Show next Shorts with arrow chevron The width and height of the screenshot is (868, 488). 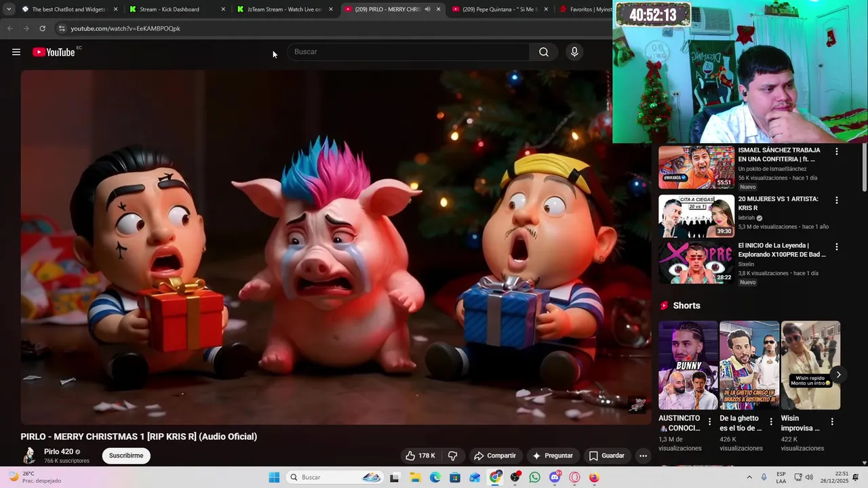838,375
